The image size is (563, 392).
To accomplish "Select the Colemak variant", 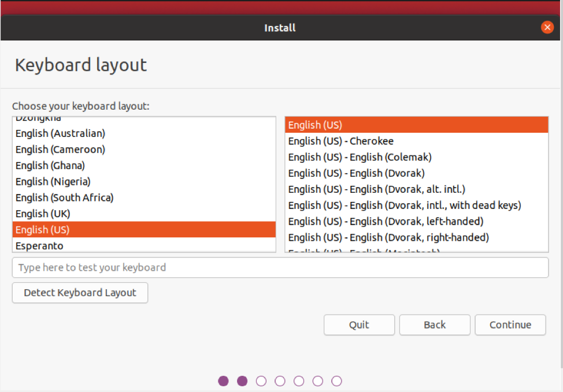I will [x=360, y=157].
